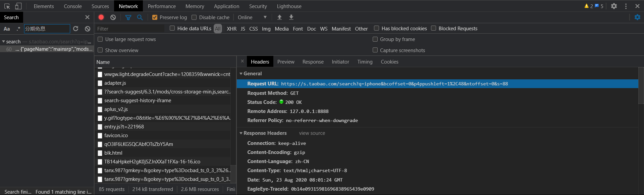The image size is (644, 195).
Task: Click the Filter input field
Action: 130,29
